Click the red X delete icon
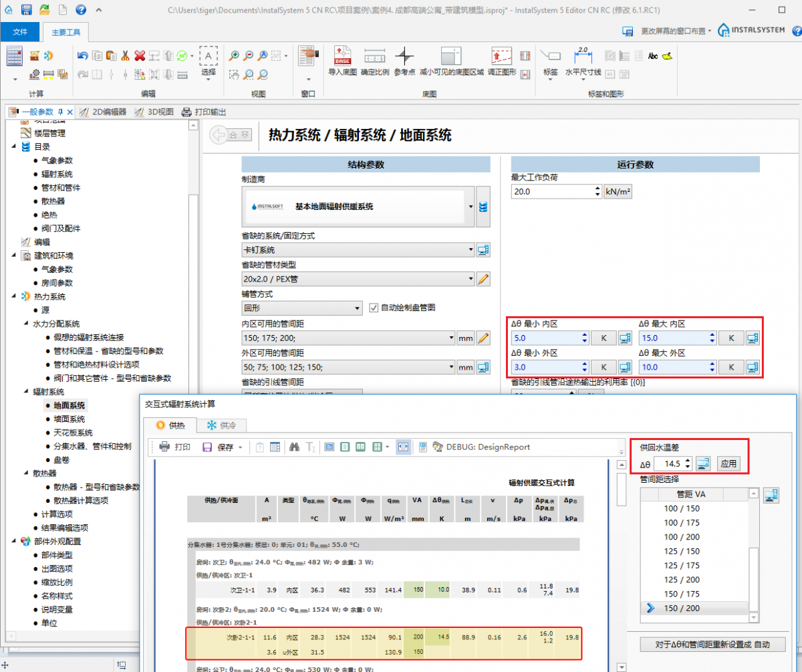Viewport: 802px width, 672px height. pyautogui.click(x=139, y=56)
